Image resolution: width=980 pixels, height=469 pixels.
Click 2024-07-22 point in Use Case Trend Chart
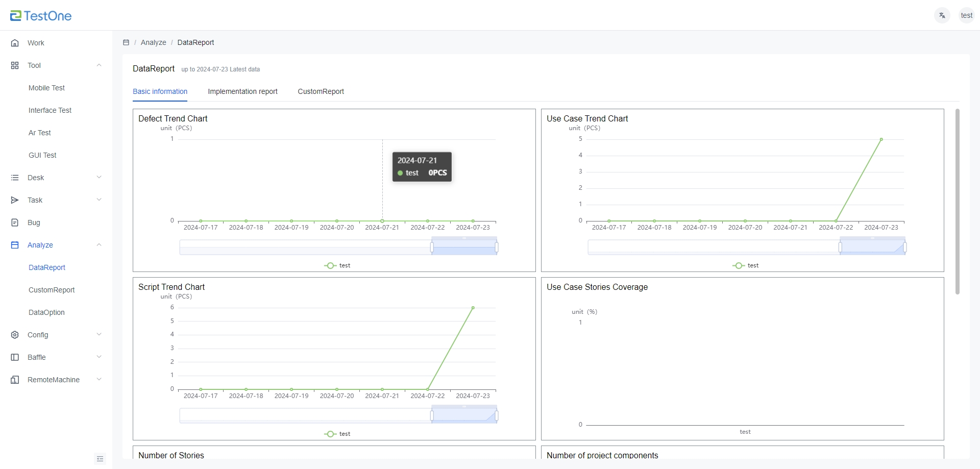pos(836,221)
